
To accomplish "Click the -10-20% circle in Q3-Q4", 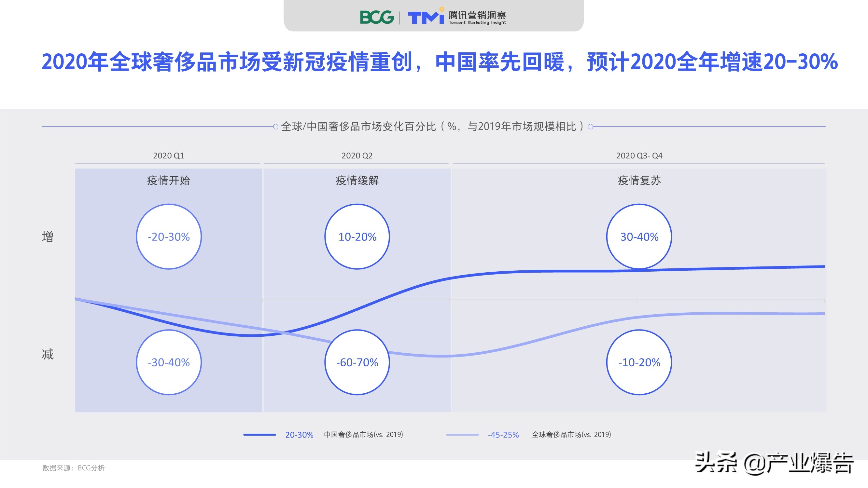I will [x=639, y=362].
